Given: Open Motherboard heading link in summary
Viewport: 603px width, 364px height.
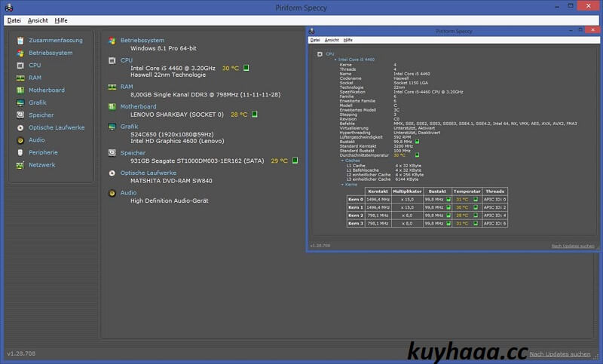Looking at the screenshot, I should (x=138, y=106).
